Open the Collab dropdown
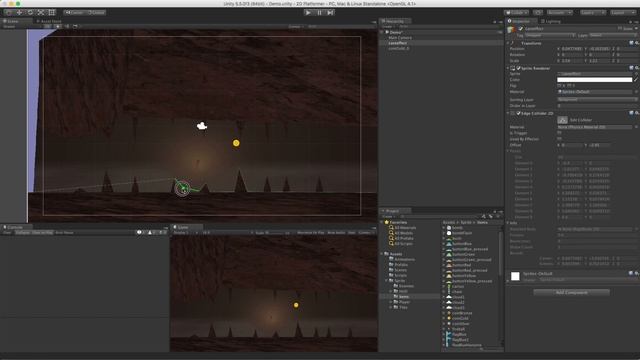 coord(516,13)
